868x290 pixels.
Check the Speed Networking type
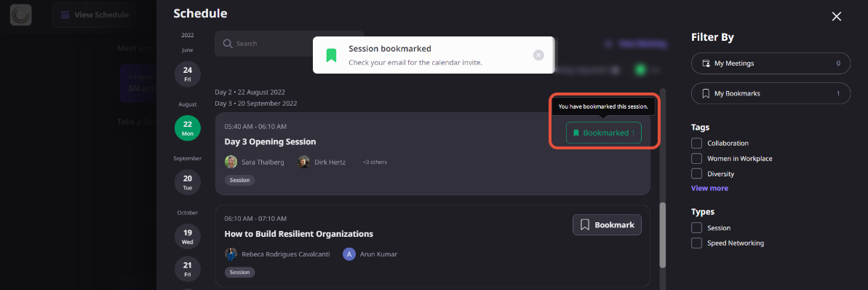coord(696,243)
